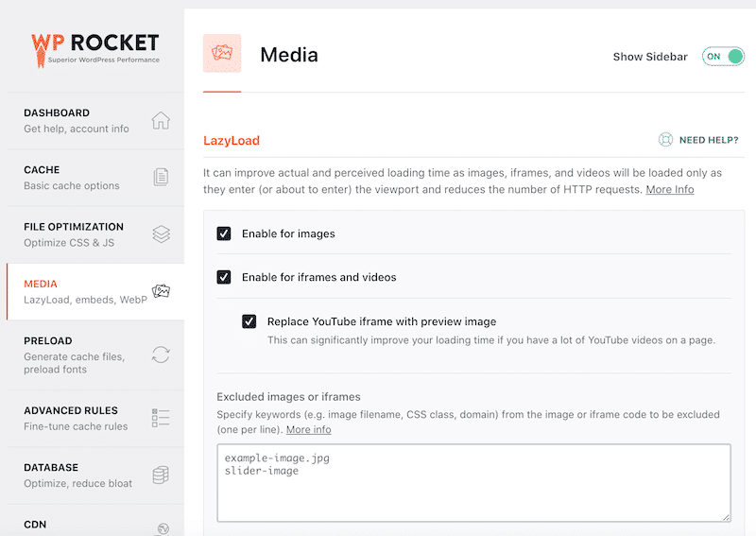This screenshot has width=756, height=536.
Task: Click the 'Optimize CSS & JS' subtitle
Action: (x=69, y=243)
